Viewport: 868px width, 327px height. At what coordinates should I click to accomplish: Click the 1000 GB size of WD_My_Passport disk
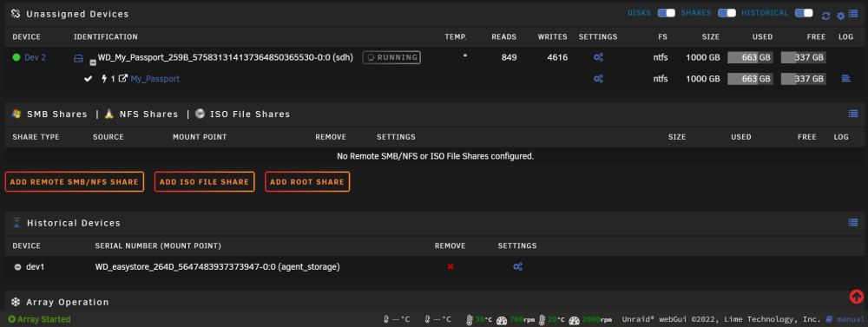pyautogui.click(x=702, y=57)
